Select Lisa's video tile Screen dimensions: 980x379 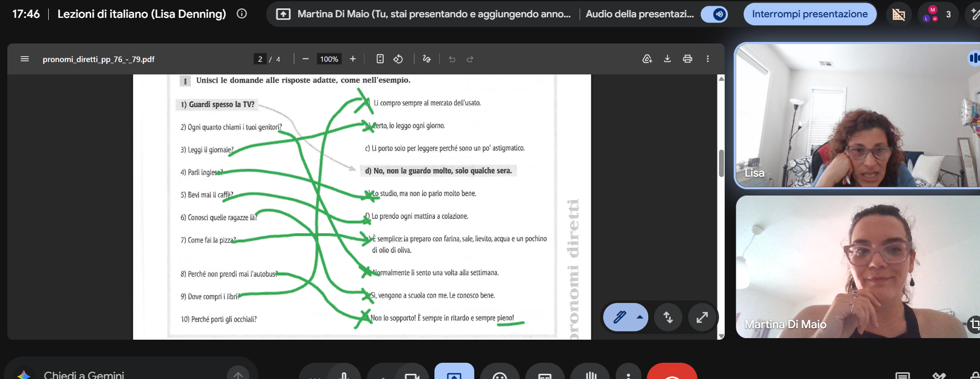(857, 115)
